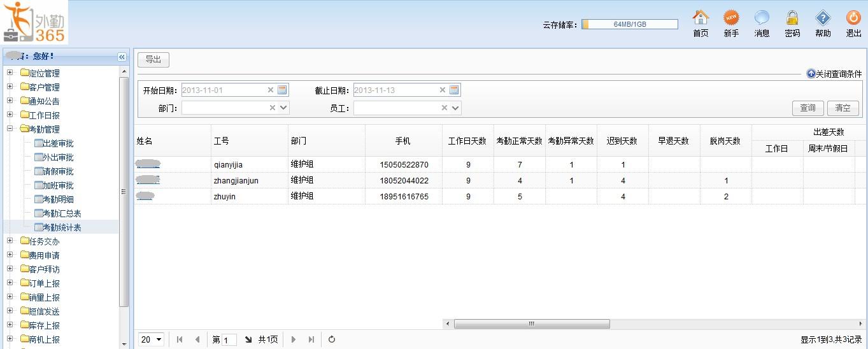
Task: Expand the 通知公告 tree node
Action: (x=10, y=101)
